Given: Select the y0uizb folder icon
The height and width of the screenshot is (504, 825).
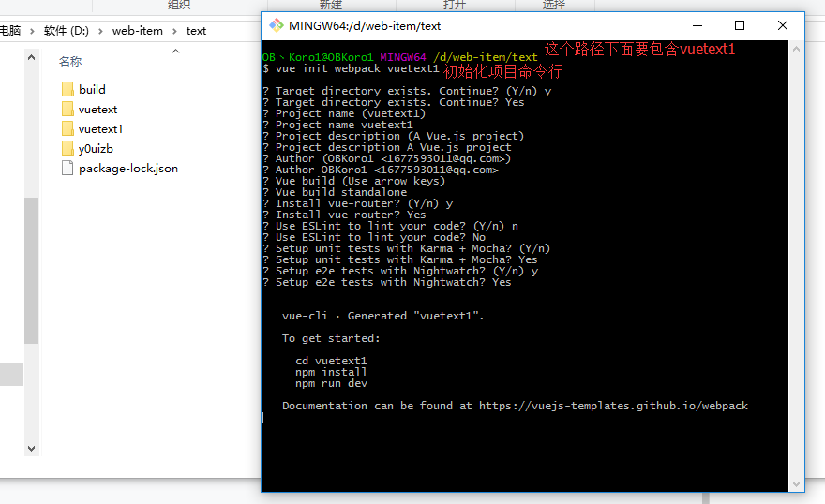Looking at the screenshot, I should tap(67, 149).
